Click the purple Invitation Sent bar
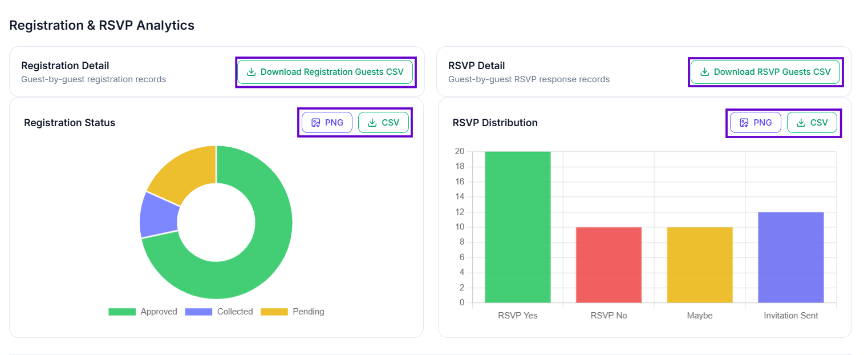The height and width of the screenshot is (355, 868). pos(791,257)
